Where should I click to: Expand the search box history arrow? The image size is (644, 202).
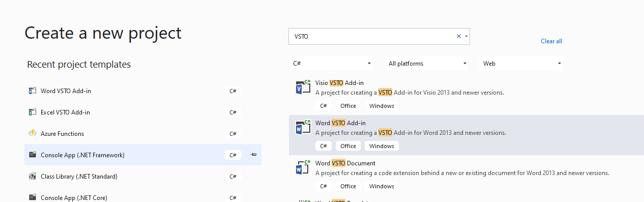pyautogui.click(x=466, y=37)
